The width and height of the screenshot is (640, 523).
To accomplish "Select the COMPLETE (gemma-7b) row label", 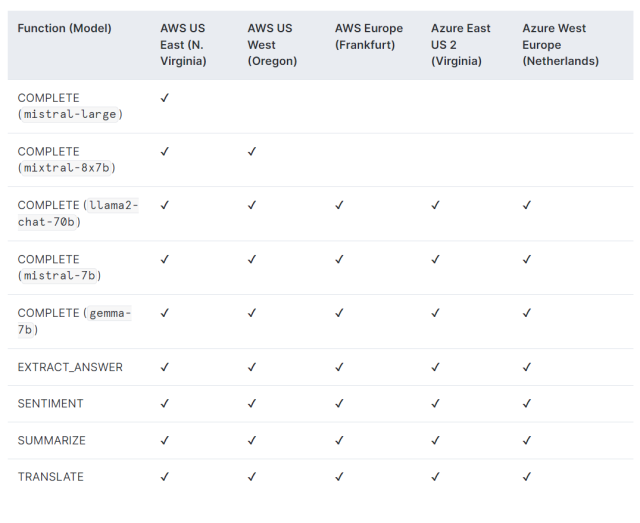I will (74, 321).
